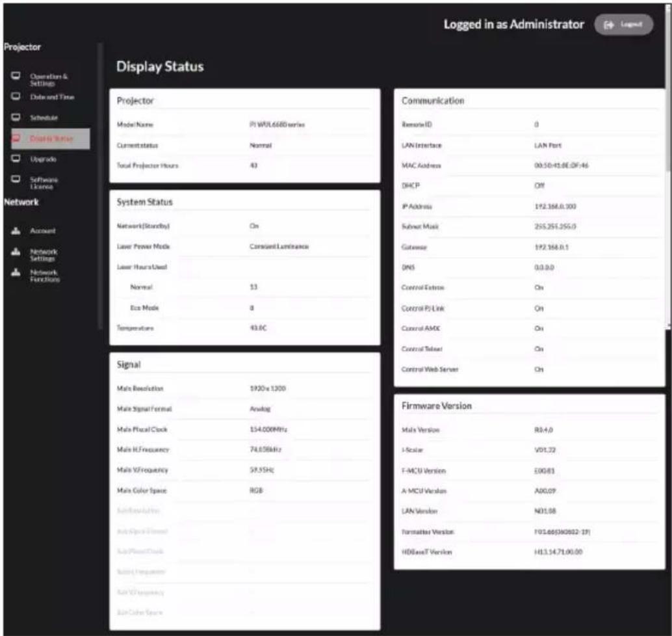The image size is (672, 636).
Task: Click the Main Resolution value '1920 x 1200'
Action: pyautogui.click(x=267, y=388)
